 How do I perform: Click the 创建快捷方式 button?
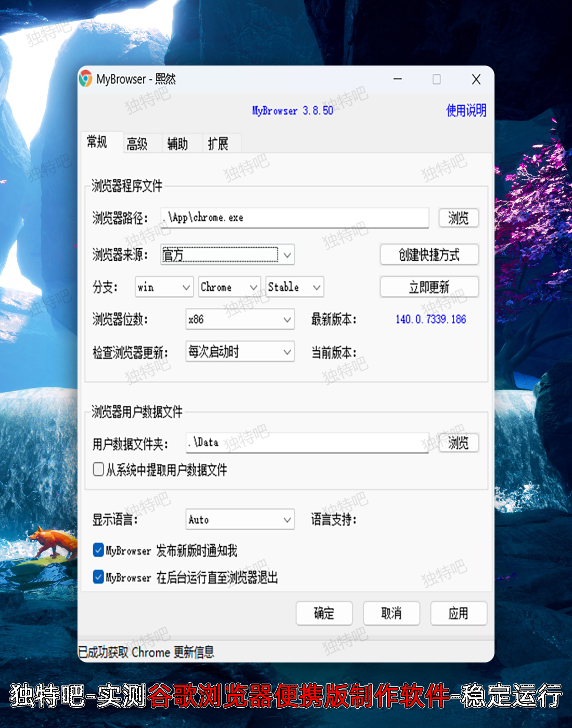click(430, 255)
